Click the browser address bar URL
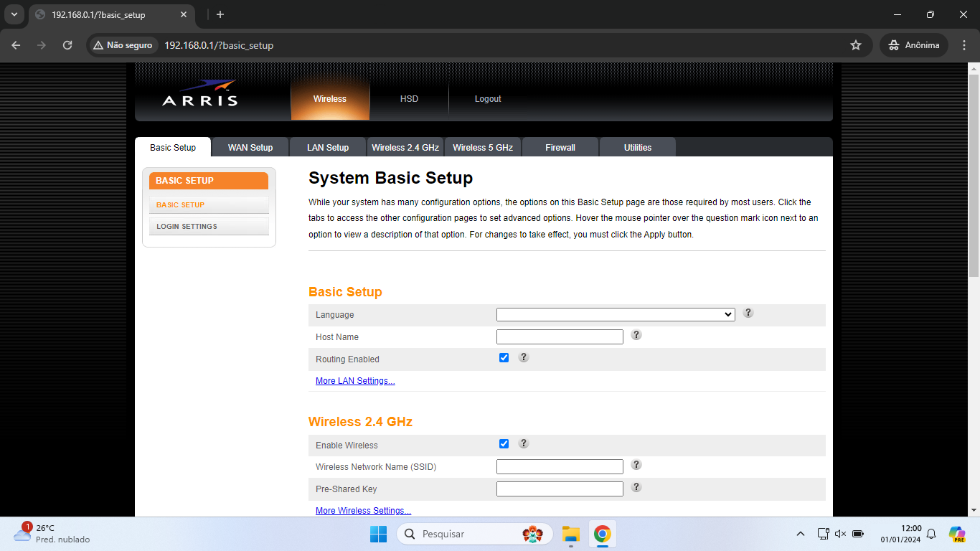This screenshot has height=551, width=980. 219,45
